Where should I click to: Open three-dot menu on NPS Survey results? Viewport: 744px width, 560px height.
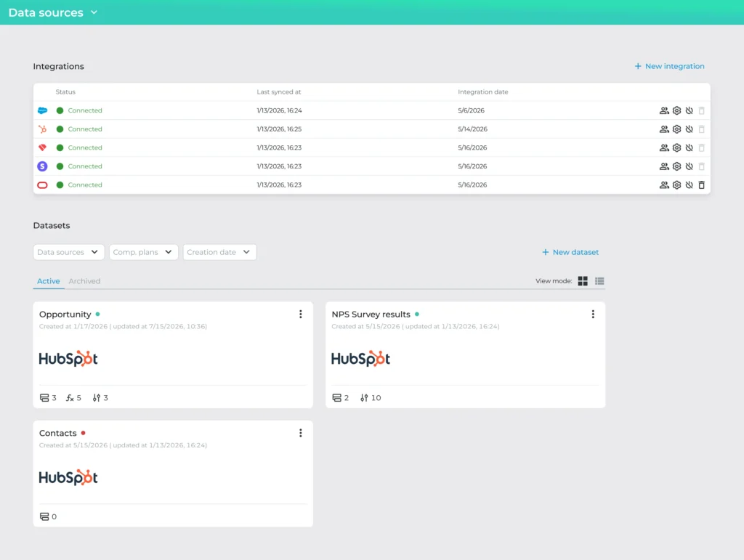593,314
